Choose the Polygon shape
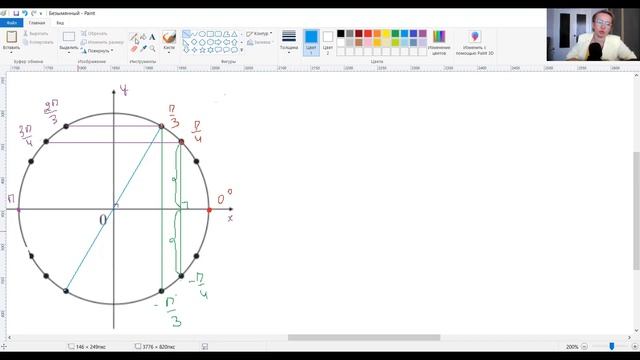The height and width of the screenshot is (360, 640). coord(227,34)
